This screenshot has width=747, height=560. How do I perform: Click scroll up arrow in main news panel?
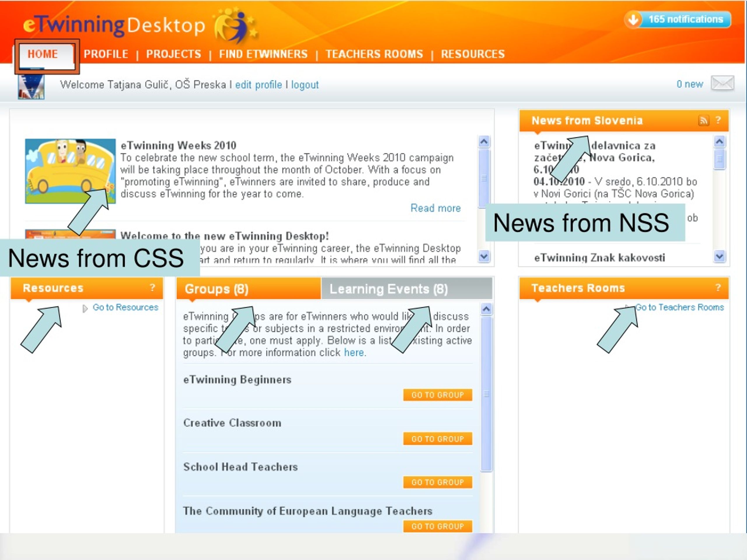coord(484,141)
